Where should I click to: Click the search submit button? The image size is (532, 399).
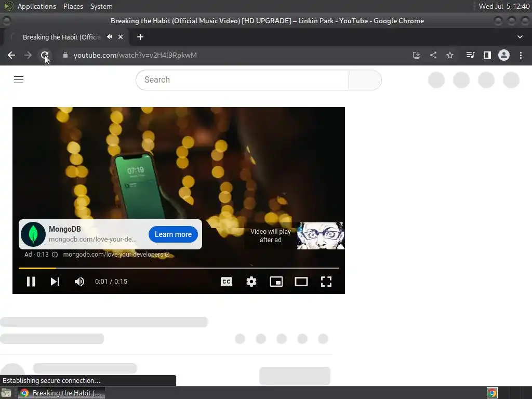coord(365,80)
